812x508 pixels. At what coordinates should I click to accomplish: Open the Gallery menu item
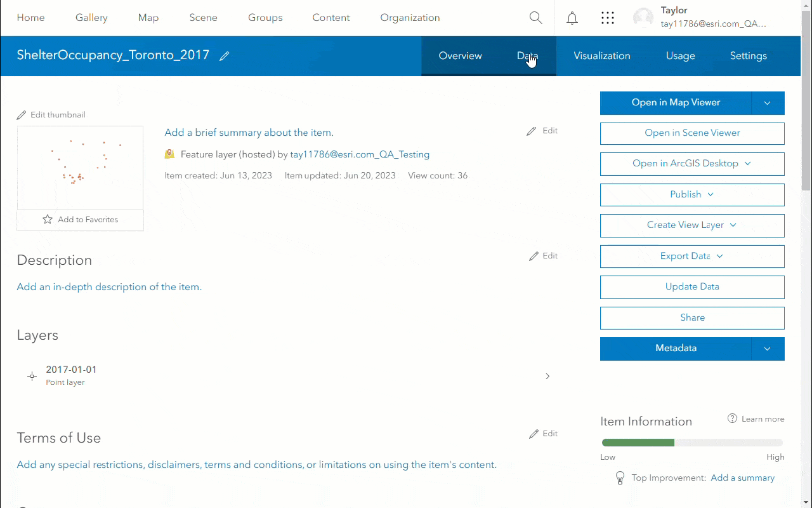[x=91, y=18]
